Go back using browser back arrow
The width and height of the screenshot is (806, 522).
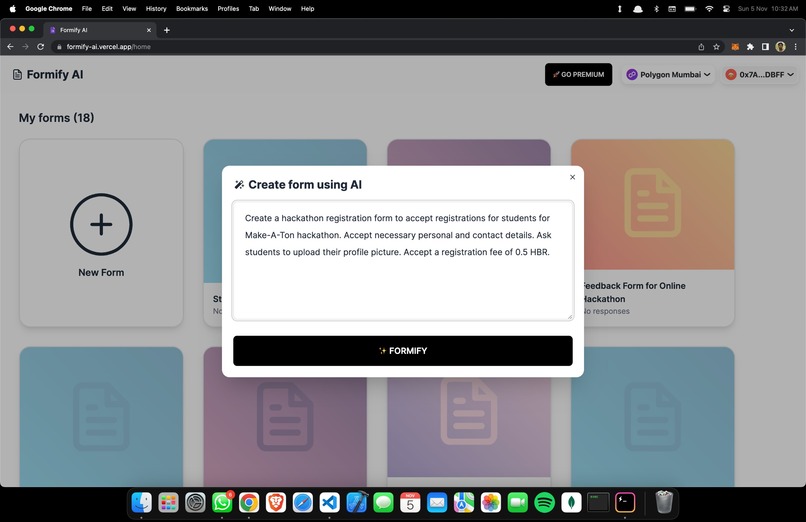click(10, 47)
